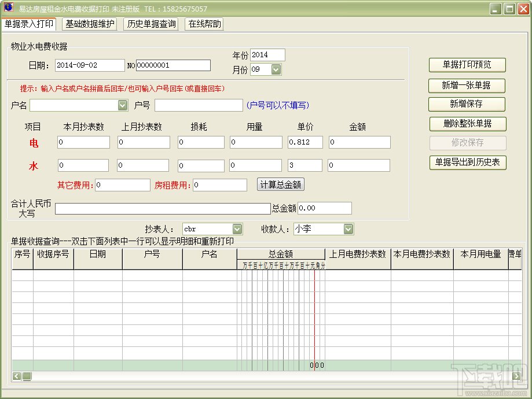Click the 序号 column header
This screenshot has width=532, height=399.
(23, 259)
